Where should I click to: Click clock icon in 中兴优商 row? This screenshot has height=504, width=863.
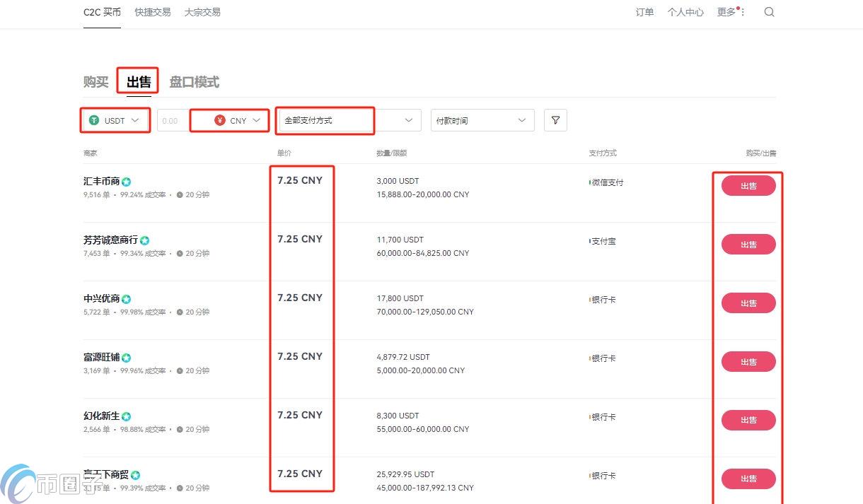coord(180,312)
